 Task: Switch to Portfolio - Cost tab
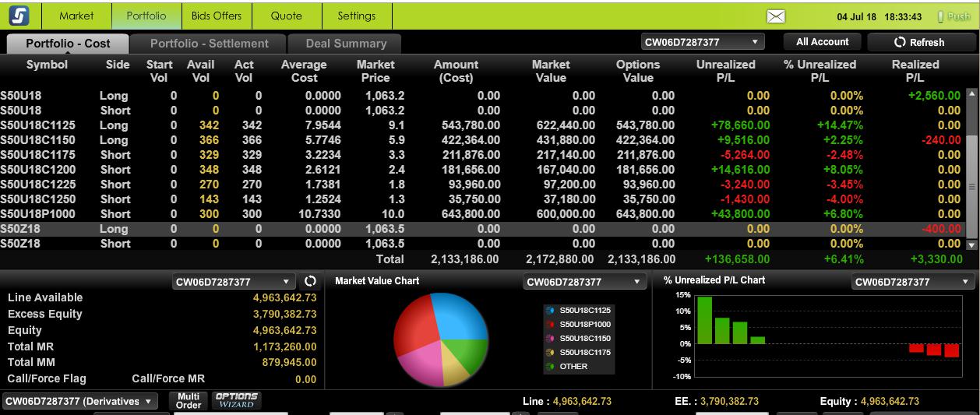click(x=68, y=44)
